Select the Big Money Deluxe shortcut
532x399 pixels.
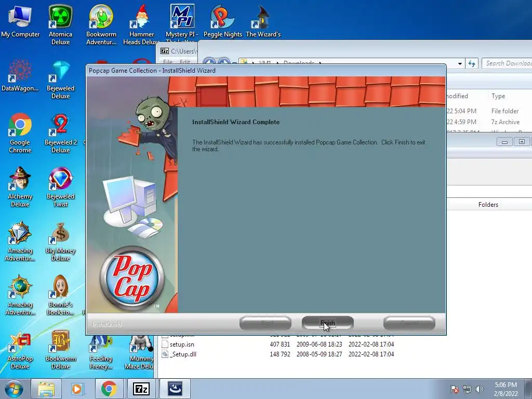[x=60, y=241]
